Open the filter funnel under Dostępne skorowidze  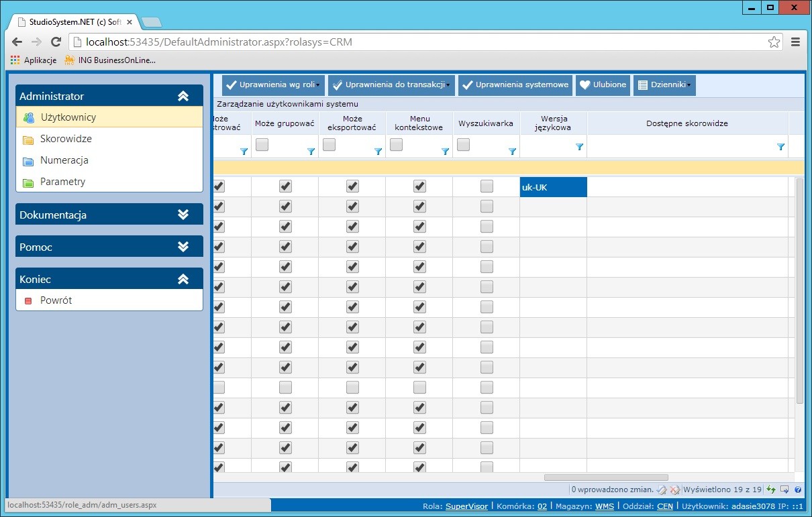pos(780,146)
